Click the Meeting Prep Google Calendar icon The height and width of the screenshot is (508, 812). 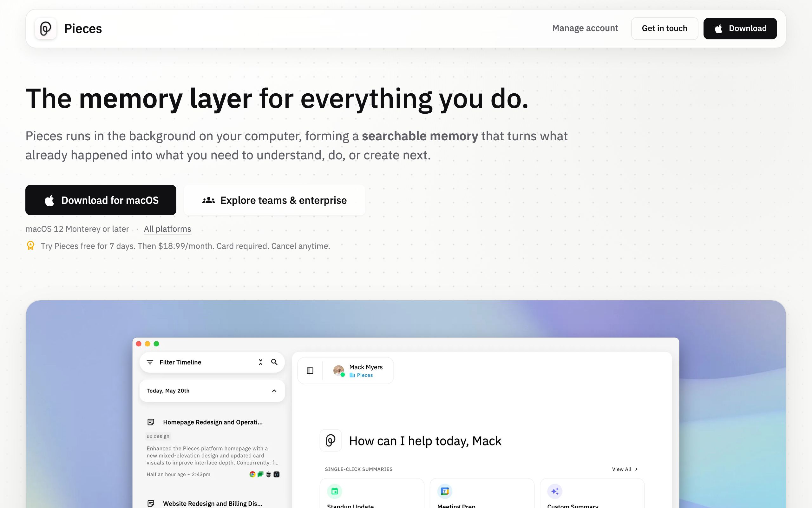(x=445, y=491)
